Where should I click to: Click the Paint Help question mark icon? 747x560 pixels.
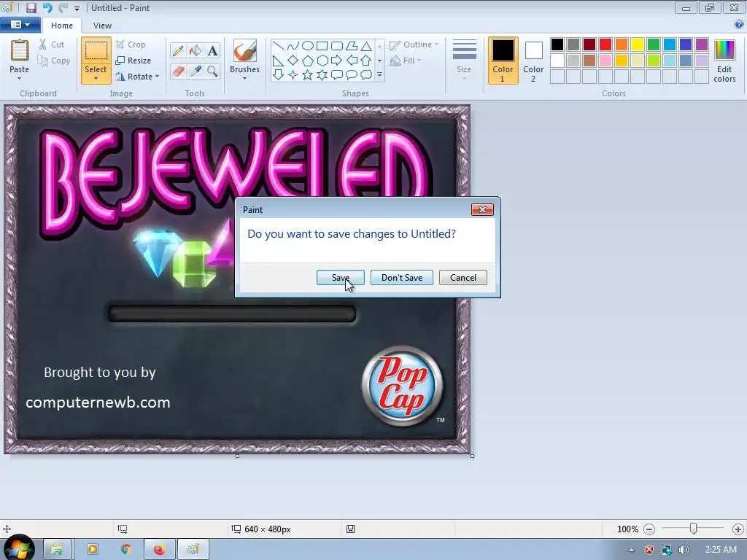pyautogui.click(x=739, y=25)
